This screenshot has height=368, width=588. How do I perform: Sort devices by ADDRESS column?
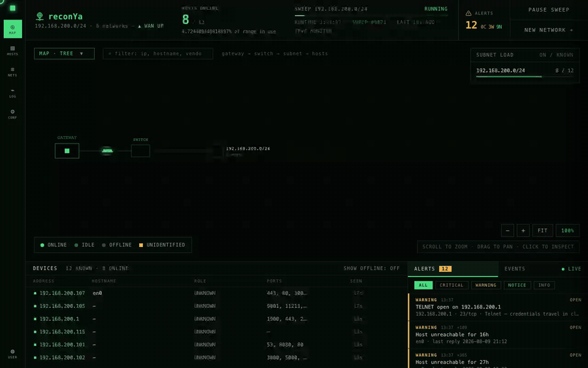[44, 281]
